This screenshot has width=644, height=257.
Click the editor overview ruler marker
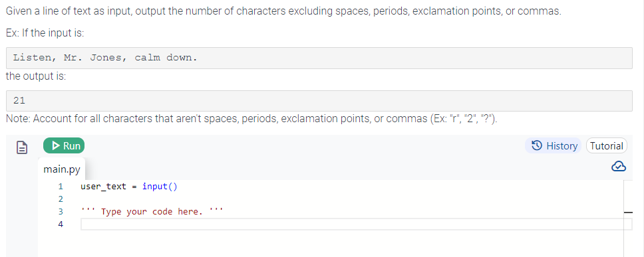[628, 213]
